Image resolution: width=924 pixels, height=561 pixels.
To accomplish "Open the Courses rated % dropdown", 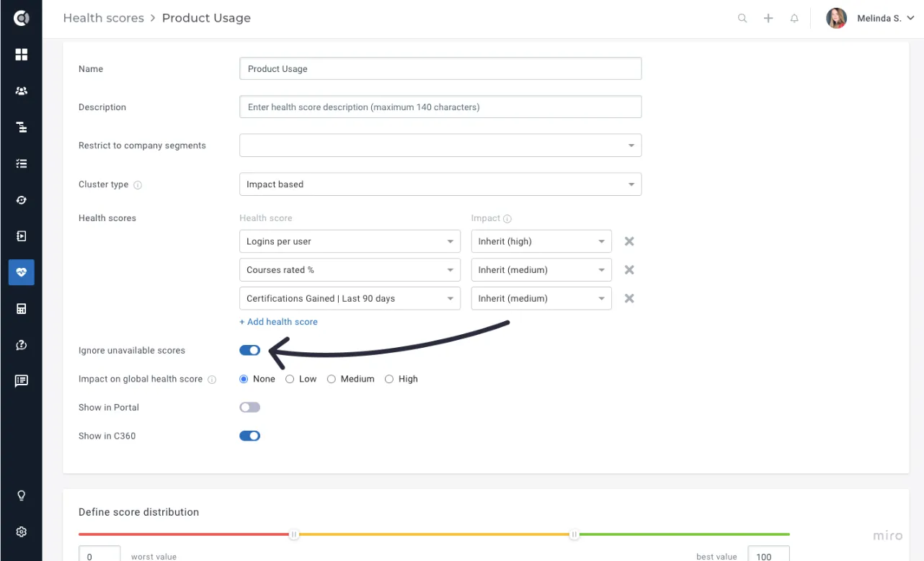I will [x=350, y=270].
